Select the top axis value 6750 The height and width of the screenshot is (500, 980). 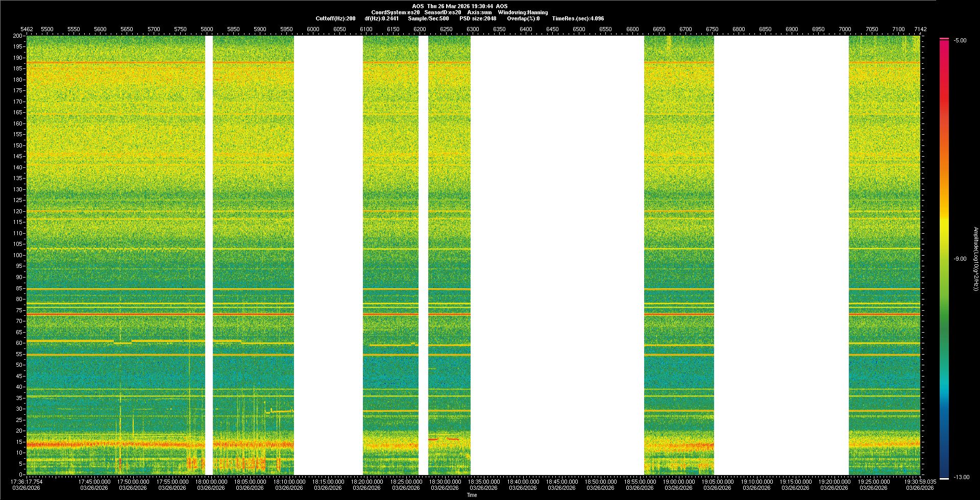[x=712, y=29]
